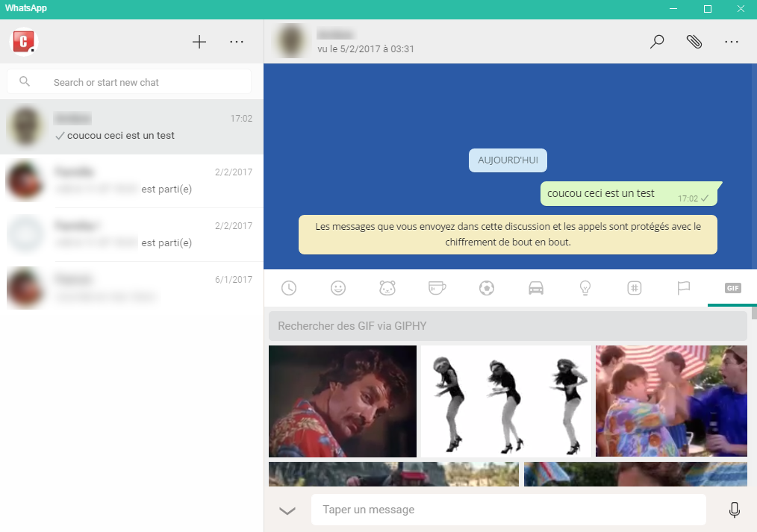Select the GIF tab
The height and width of the screenshot is (532, 757).
tap(732, 288)
